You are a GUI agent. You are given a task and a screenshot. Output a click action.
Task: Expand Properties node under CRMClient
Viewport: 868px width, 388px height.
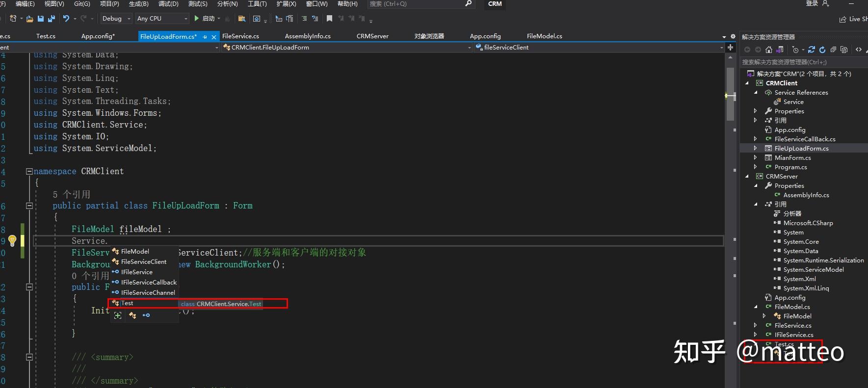[756, 111]
